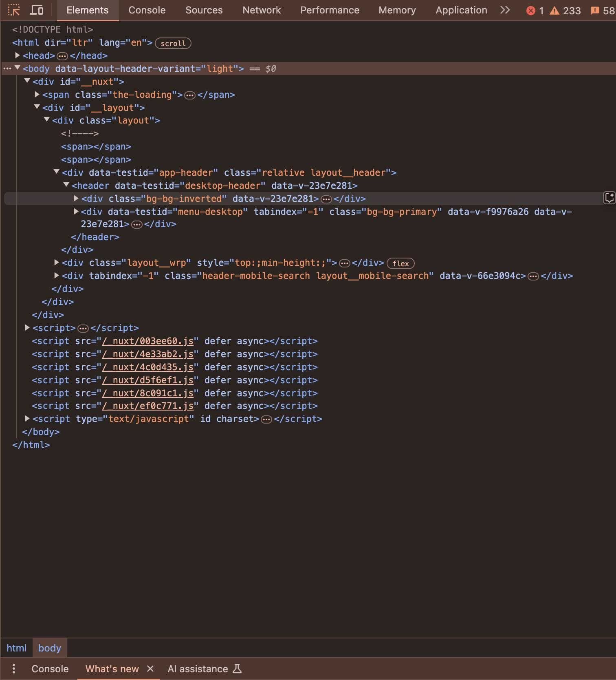The height and width of the screenshot is (680, 616).
Task: Open the red error count indicator
Action: [x=535, y=11]
